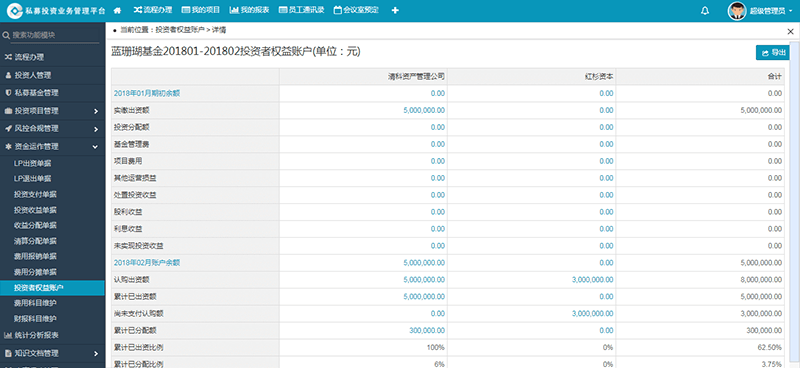
Task: Click the notification bell icon
Action: (x=705, y=11)
